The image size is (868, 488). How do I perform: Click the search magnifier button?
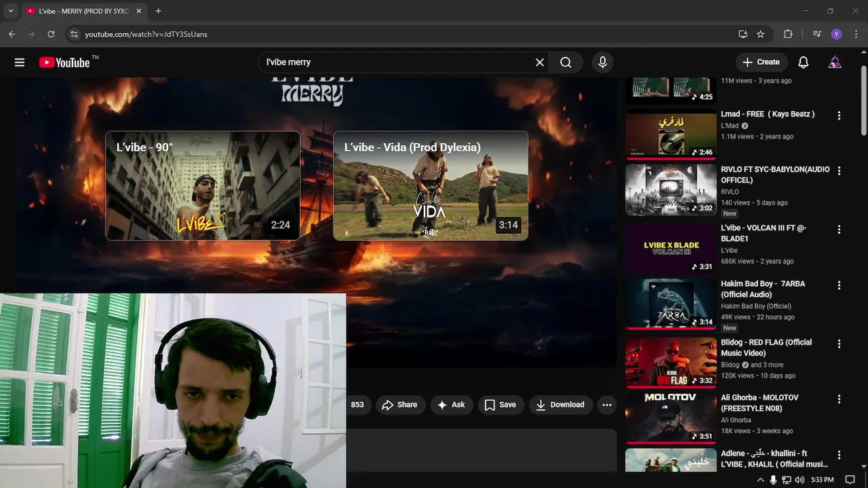point(566,62)
